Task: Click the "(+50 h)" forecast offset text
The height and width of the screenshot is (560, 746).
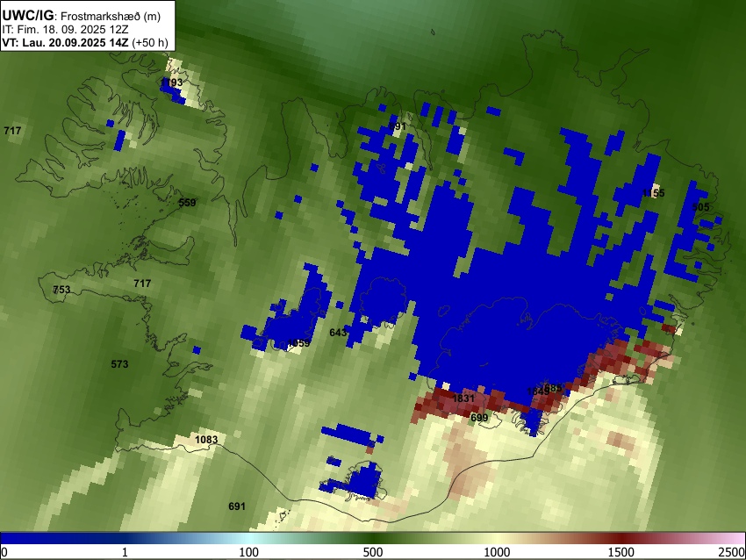Action: [150, 42]
